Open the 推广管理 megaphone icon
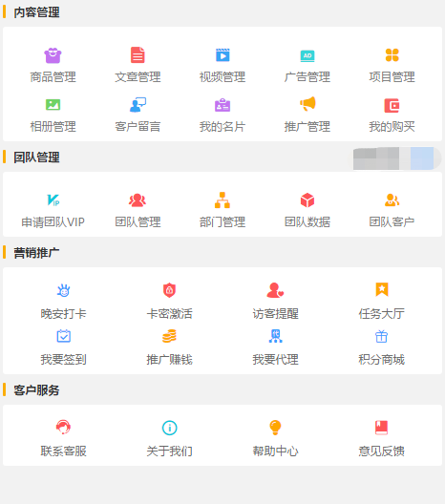The width and height of the screenshot is (445, 504). pyautogui.click(x=307, y=104)
